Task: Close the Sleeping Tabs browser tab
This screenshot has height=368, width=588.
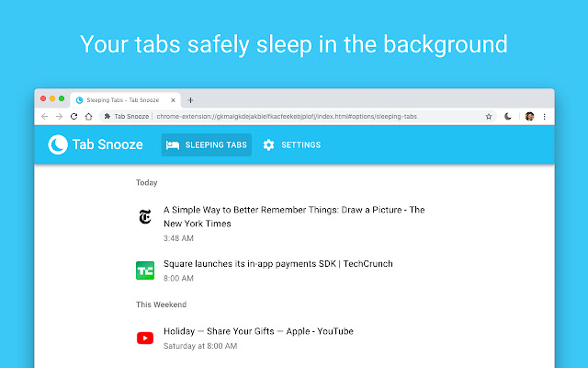Action: [x=175, y=99]
